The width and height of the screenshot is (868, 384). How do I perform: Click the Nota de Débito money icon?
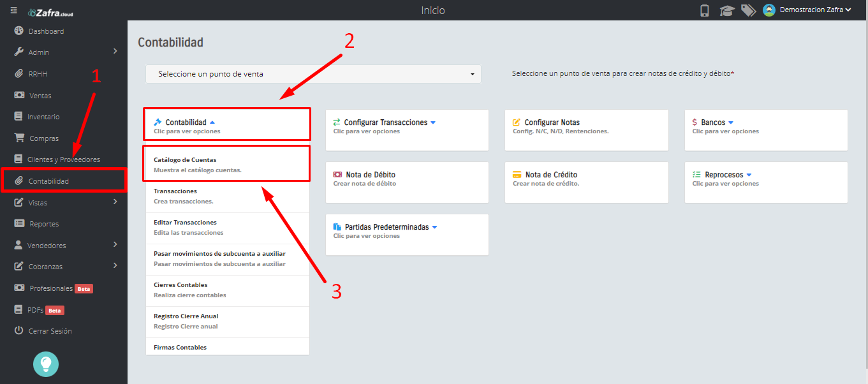(x=337, y=175)
